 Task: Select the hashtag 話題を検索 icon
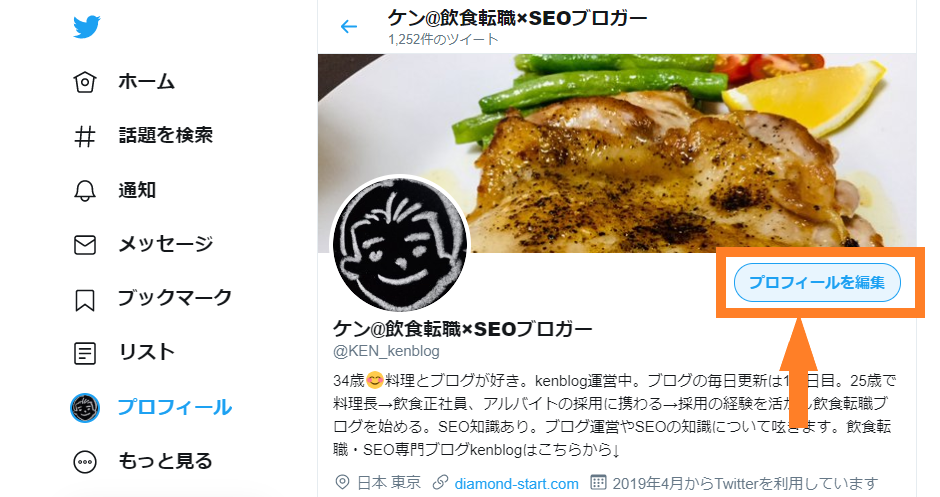pyautogui.click(x=85, y=136)
